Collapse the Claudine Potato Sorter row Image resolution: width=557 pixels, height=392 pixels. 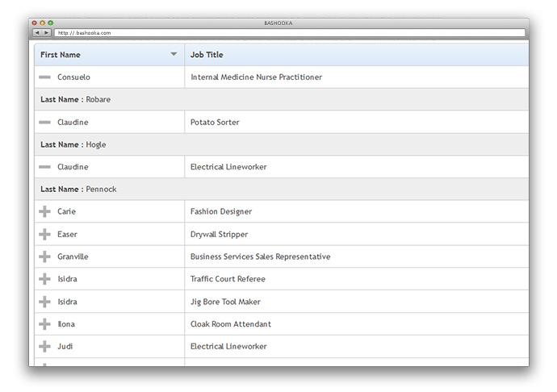point(44,123)
